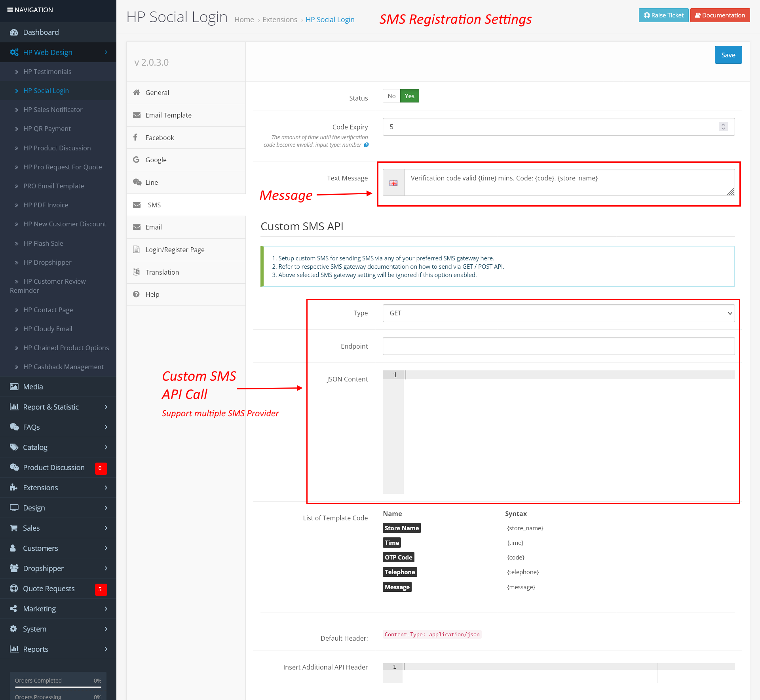Click the Translation icon in the tab list

[136, 272]
